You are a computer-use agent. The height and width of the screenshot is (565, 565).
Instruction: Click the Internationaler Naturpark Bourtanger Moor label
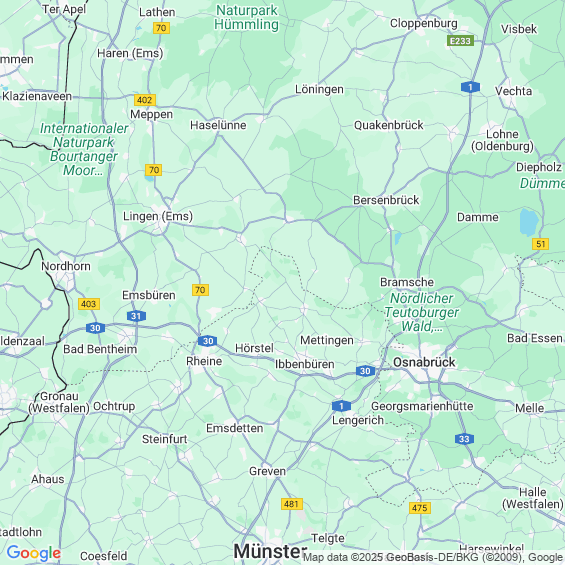click(x=84, y=149)
